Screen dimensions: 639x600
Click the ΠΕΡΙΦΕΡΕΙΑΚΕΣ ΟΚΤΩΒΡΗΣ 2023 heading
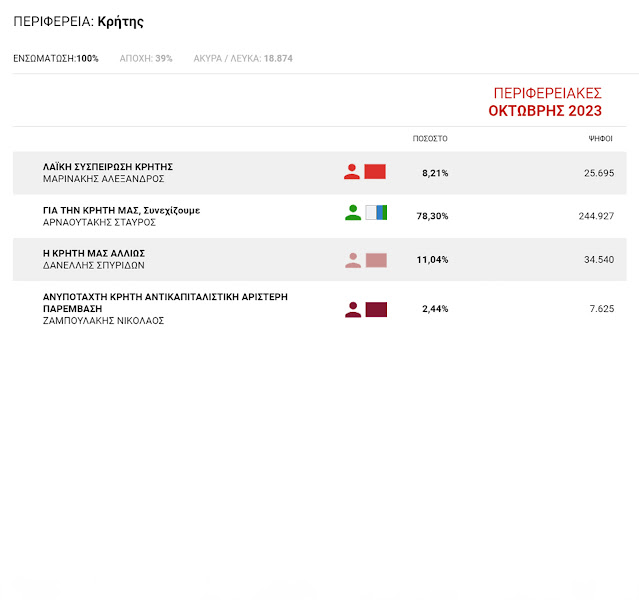(x=545, y=102)
